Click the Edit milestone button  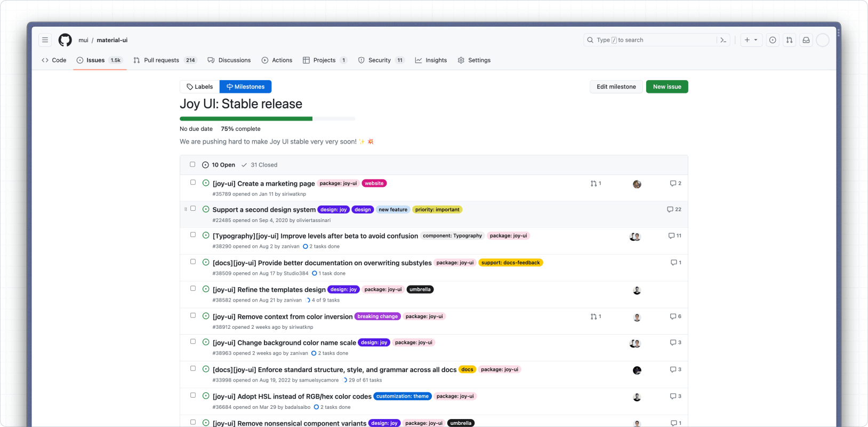[x=616, y=86]
